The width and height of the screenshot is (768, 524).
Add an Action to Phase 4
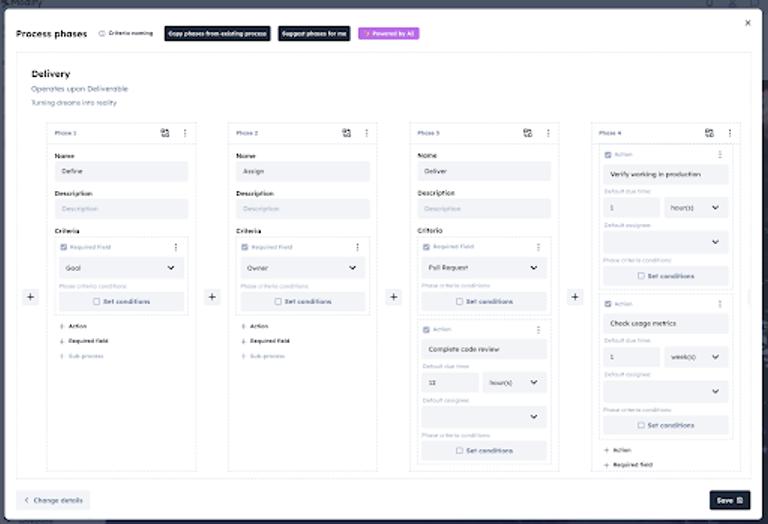[x=618, y=450]
